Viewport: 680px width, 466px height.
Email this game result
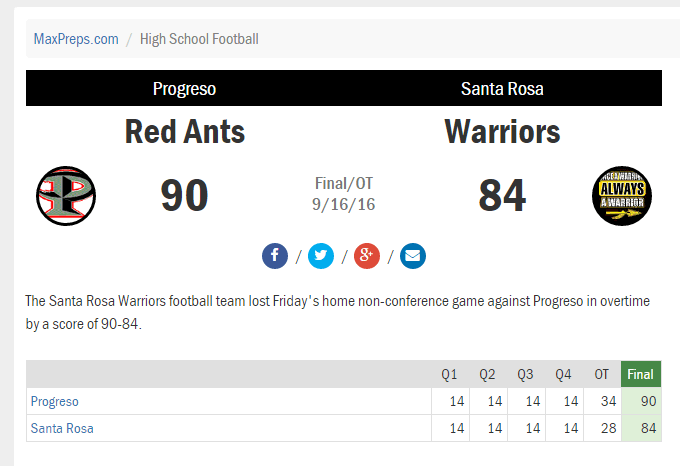[412, 256]
